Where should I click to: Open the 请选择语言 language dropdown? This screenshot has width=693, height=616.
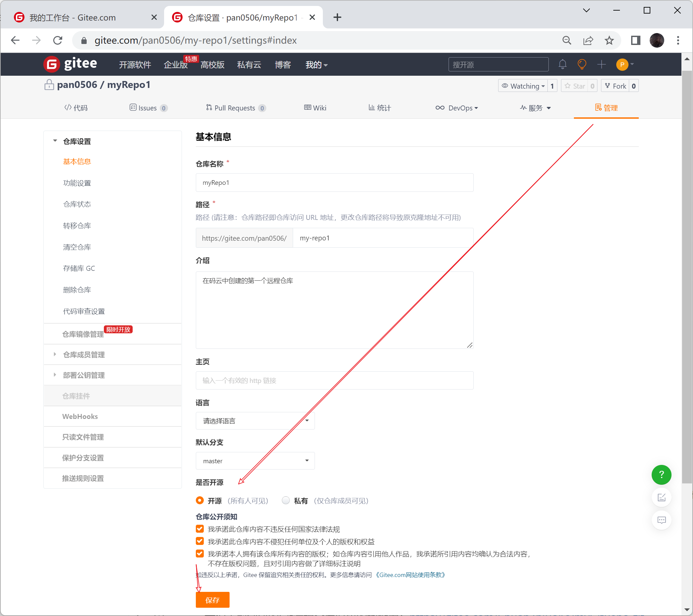coord(255,421)
